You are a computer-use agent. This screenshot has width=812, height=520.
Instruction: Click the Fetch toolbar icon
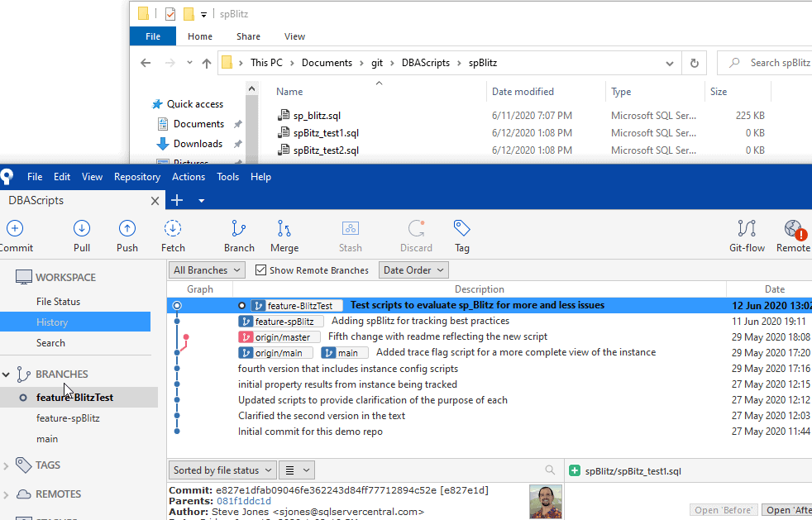[x=173, y=228]
